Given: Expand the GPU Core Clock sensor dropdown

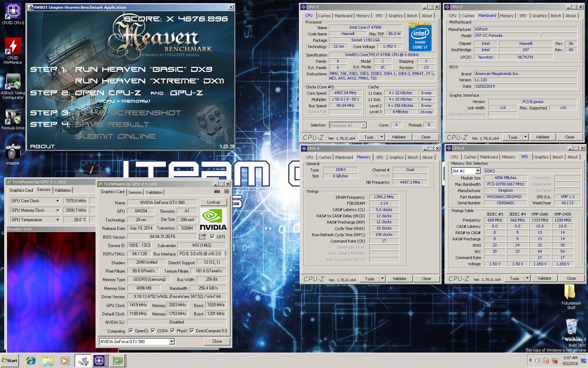Looking at the screenshot, I should tap(57, 201).
